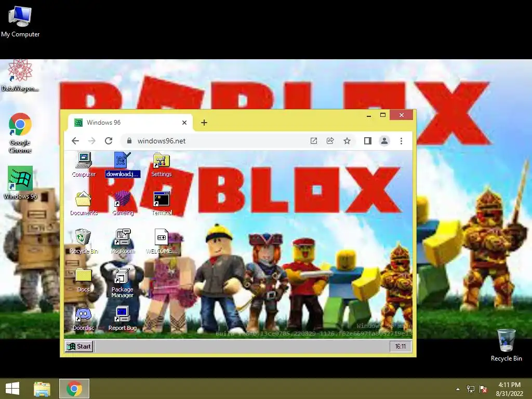Viewport: 532px width, 399px height.
Task: Open Settings icon in Windows 96
Action: pyautogui.click(x=162, y=165)
